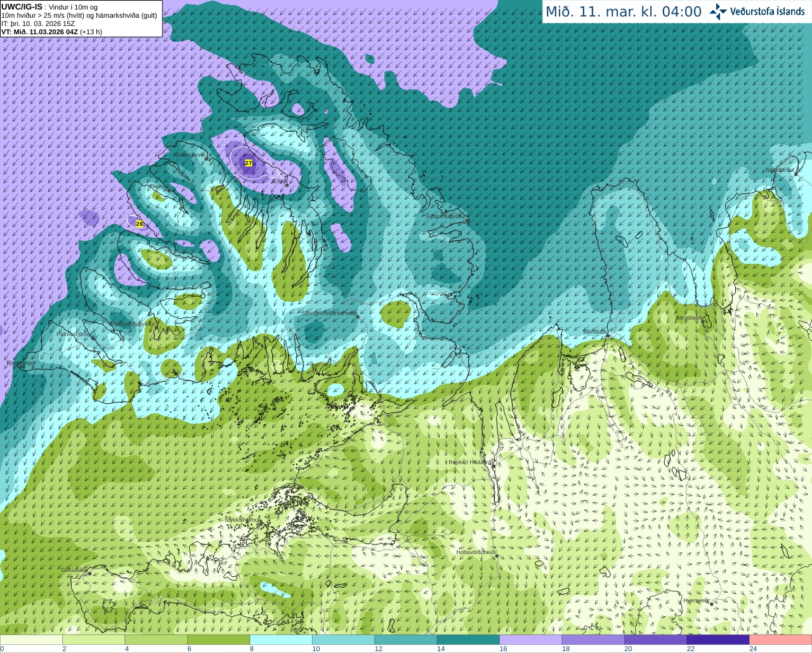This screenshot has width=812, height=653.
Task: Click the 2–4 m/s light green legend swatch
Action: tap(93, 639)
